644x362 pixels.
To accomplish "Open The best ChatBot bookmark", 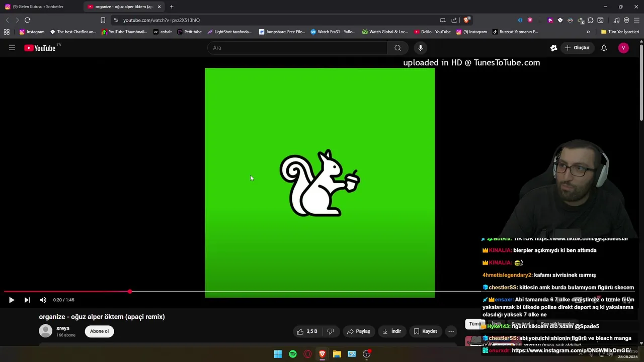I will coord(73,32).
